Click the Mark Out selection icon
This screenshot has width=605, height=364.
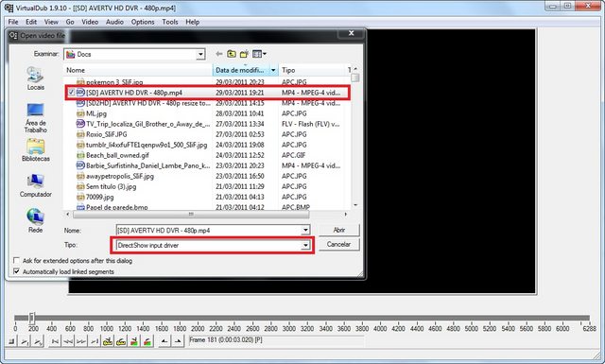coord(178,341)
